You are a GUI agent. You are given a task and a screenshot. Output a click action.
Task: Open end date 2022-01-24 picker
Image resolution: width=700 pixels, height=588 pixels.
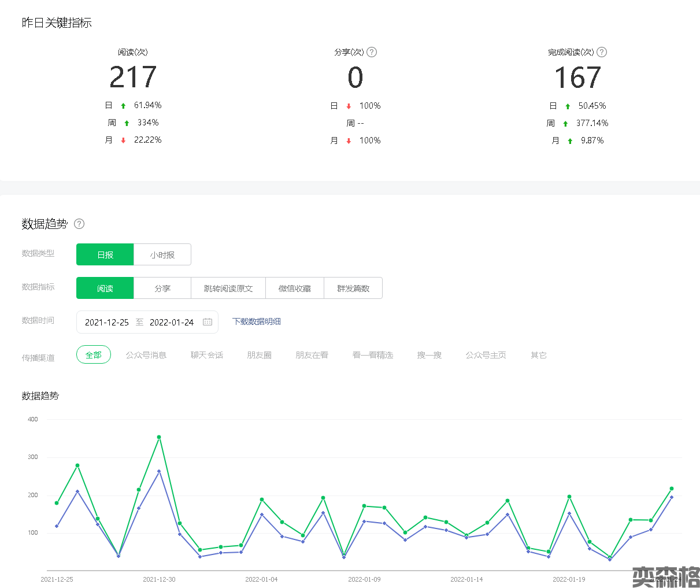pyautogui.click(x=172, y=322)
